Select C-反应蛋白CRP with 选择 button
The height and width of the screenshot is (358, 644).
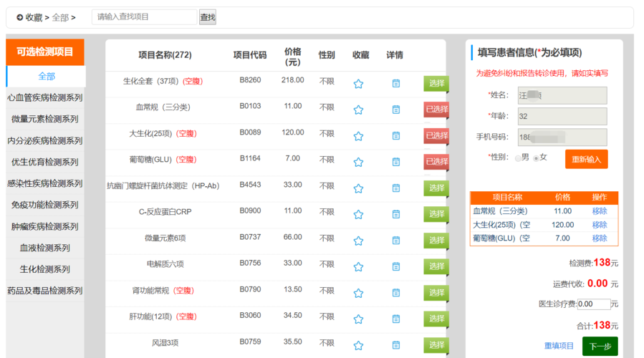point(436,214)
